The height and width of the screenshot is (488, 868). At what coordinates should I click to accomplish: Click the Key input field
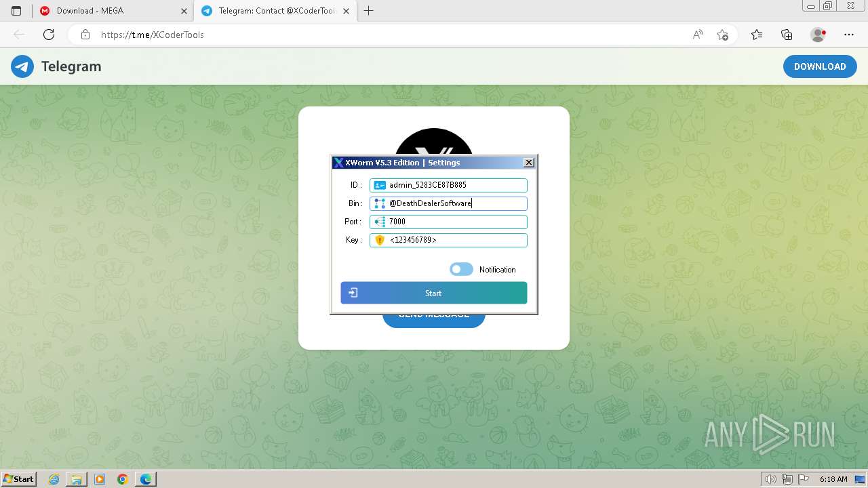coord(448,240)
